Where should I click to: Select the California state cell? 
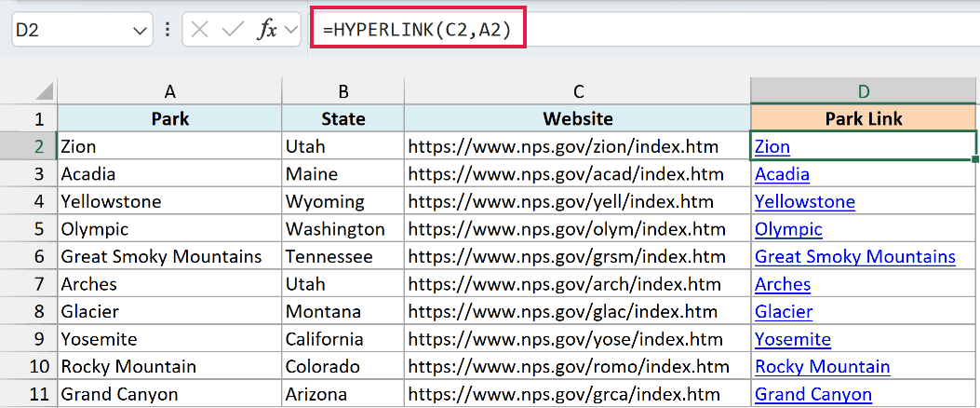point(343,338)
